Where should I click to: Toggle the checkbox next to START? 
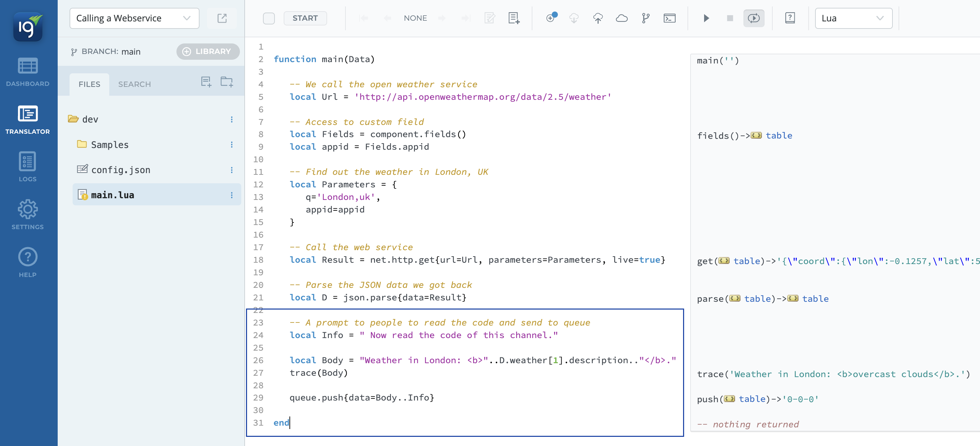pos(269,18)
